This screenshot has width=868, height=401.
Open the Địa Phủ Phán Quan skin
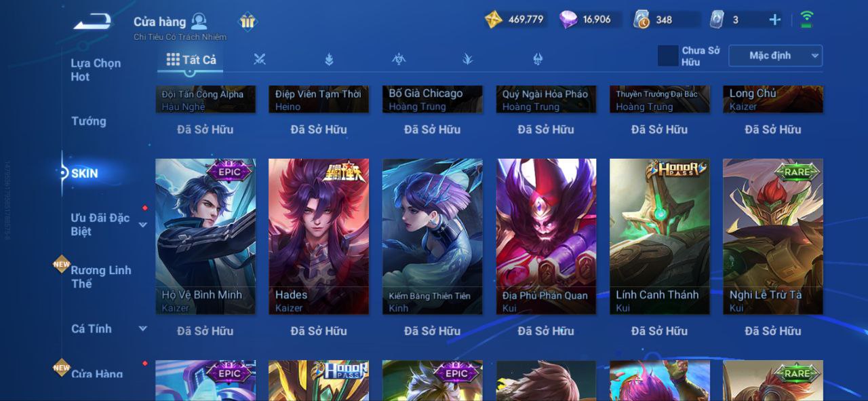[x=546, y=236]
